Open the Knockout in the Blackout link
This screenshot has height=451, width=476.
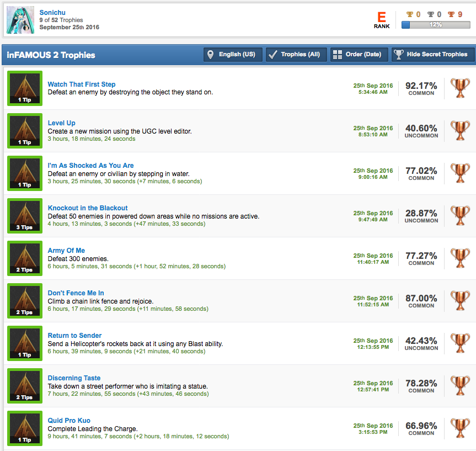tap(88, 208)
